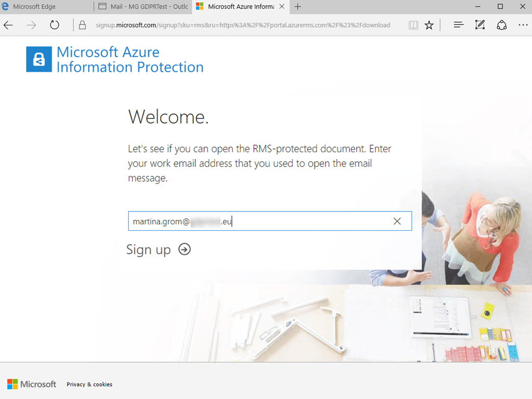
Task: Switch to the Microsoft Edge tab
Action: [x=47, y=7]
